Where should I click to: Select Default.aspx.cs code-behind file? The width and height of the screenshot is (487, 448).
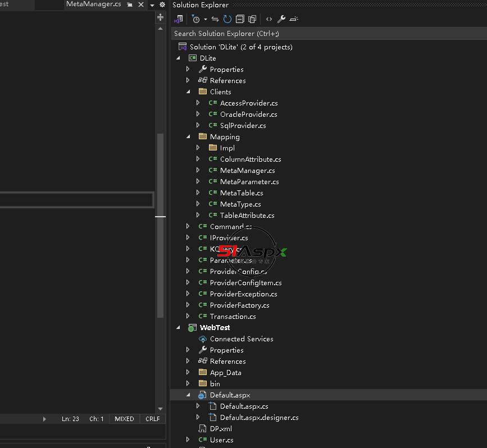coord(244,406)
